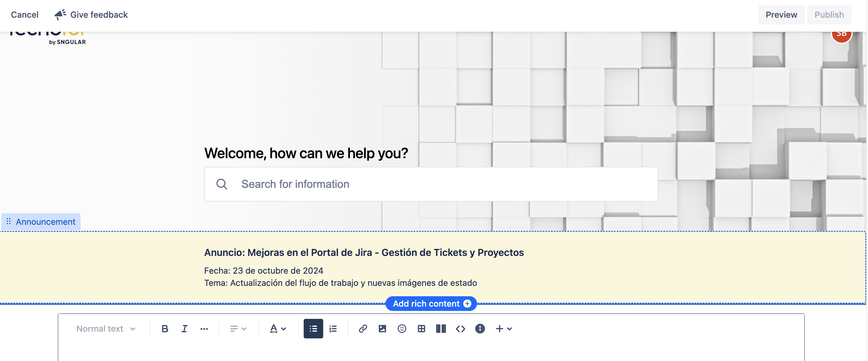Insert a link
This screenshot has height=361, width=868.
pyautogui.click(x=363, y=329)
